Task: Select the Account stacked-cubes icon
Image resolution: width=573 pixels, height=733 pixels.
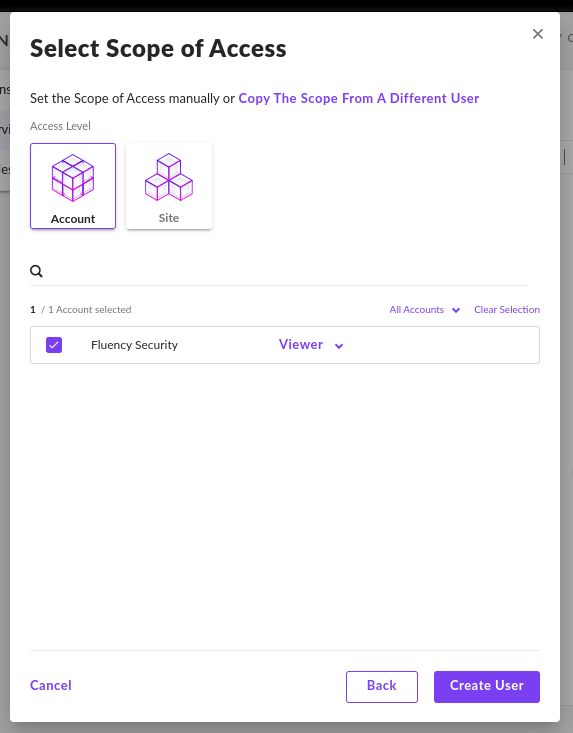Action: [x=73, y=178]
